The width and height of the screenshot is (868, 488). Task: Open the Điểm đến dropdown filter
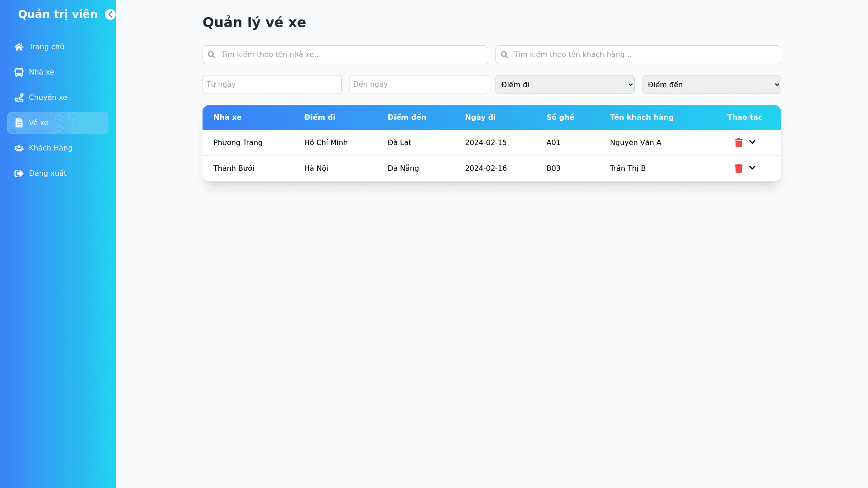coord(711,84)
